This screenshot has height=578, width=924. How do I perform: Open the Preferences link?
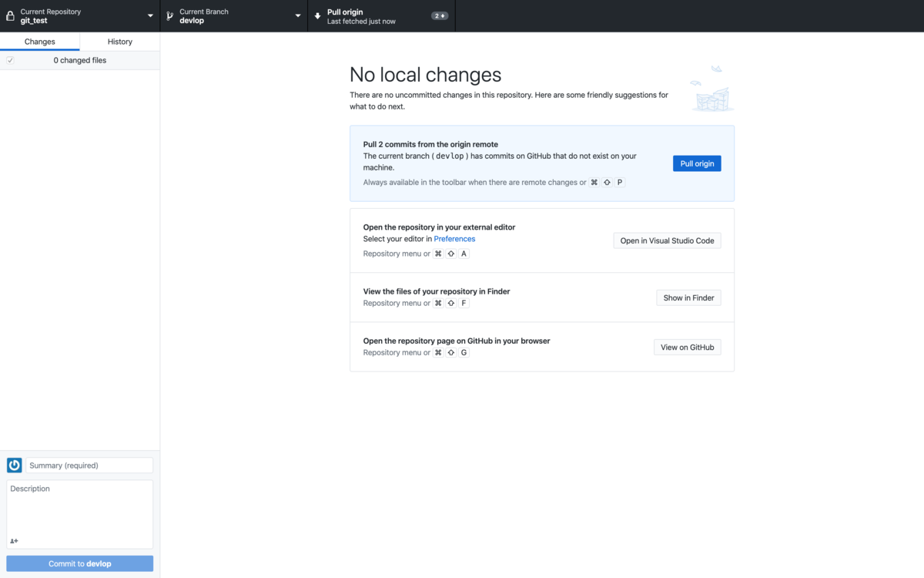(454, 239)
